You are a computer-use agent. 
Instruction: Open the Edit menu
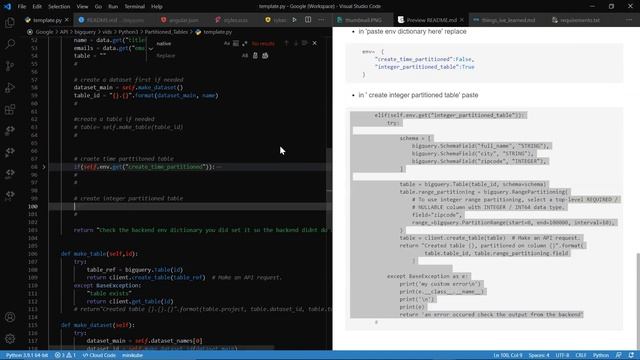pos(37,7)
